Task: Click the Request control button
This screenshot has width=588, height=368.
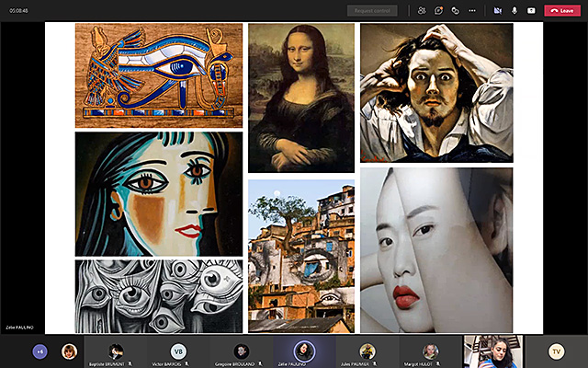Action: (372, 10)
